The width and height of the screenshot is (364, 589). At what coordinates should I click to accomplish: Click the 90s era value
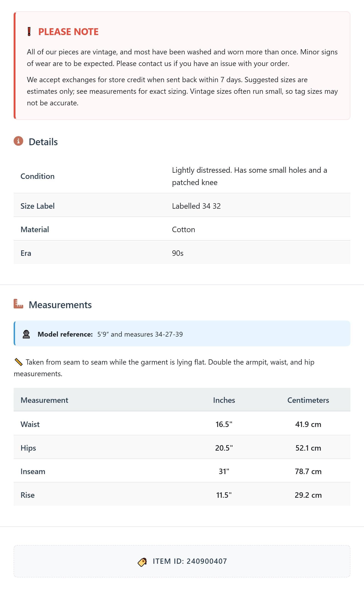178,253
